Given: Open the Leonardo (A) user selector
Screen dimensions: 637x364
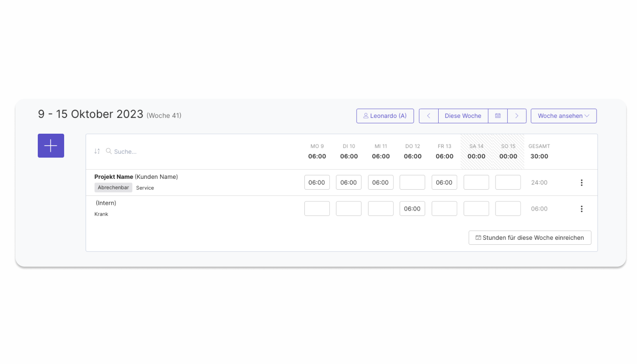Looking at the screenshot, I should [x=385, y=116].
